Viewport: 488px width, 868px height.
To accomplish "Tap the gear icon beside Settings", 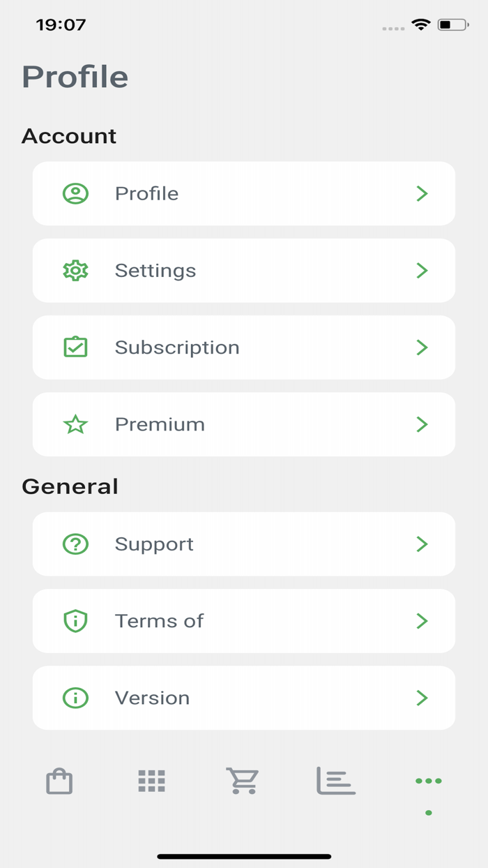I will click(75, 270).
